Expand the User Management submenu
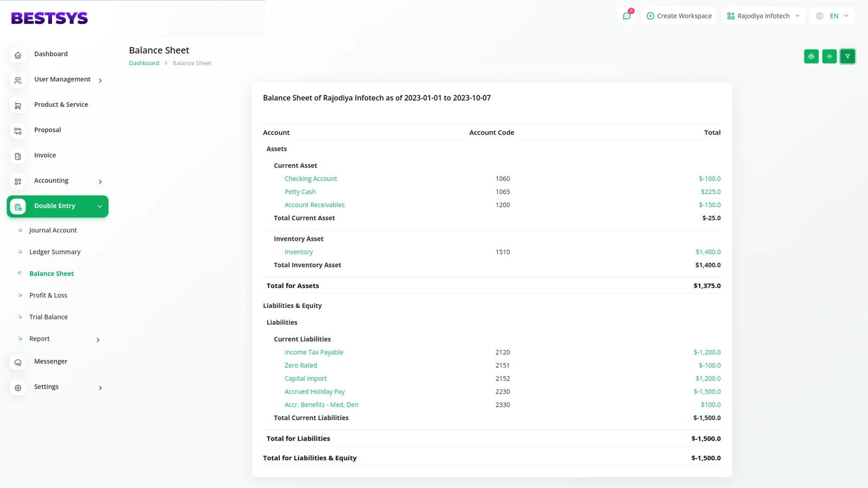Screen dimensions: 868x488 [100, 80]
